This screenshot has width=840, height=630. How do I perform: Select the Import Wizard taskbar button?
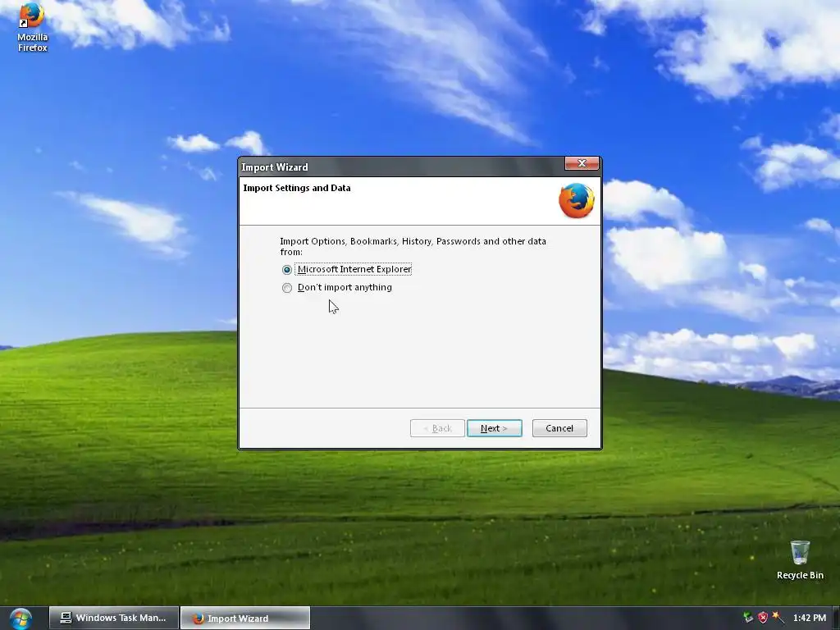[x=245, y=619]
